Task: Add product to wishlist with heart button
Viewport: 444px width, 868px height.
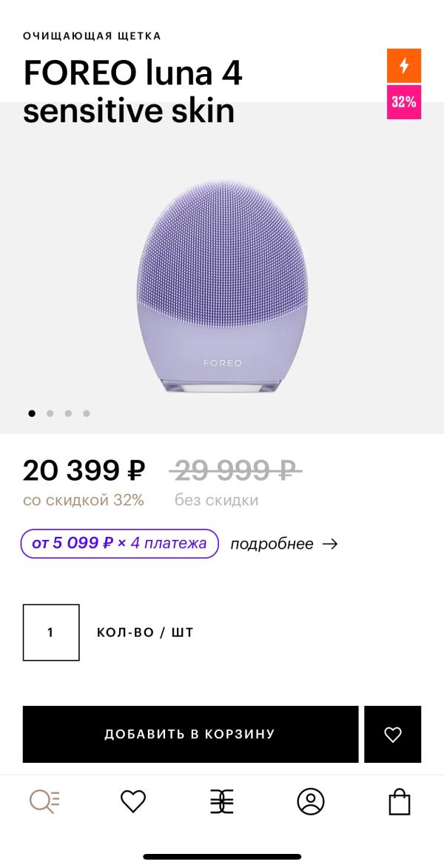Action: pos(392,734)
